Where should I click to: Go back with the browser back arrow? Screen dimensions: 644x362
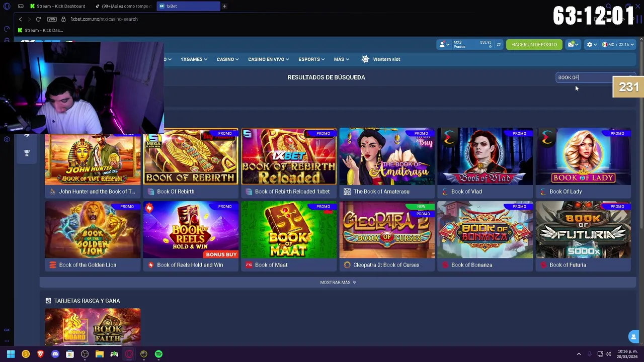20,19
